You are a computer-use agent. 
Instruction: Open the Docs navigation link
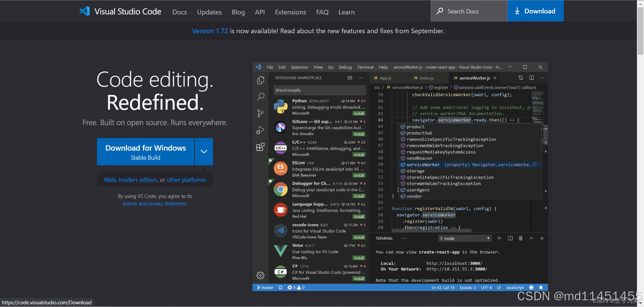179,12
